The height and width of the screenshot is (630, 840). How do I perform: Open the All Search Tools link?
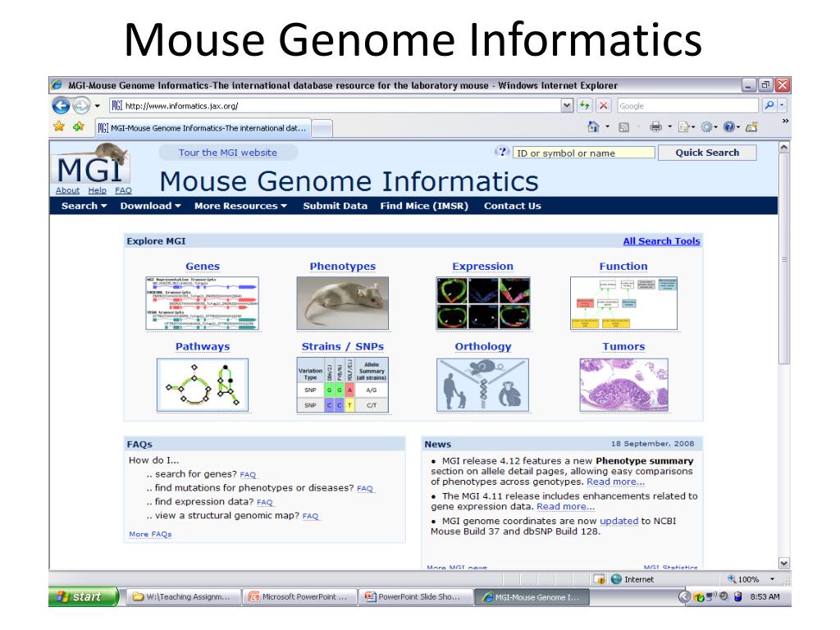point(661,241)
